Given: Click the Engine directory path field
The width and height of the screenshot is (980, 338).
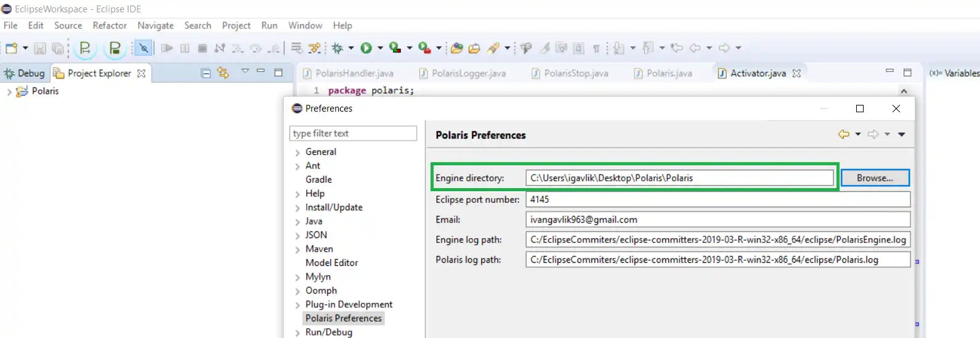Looking at the screenshot, I should 679,178.
